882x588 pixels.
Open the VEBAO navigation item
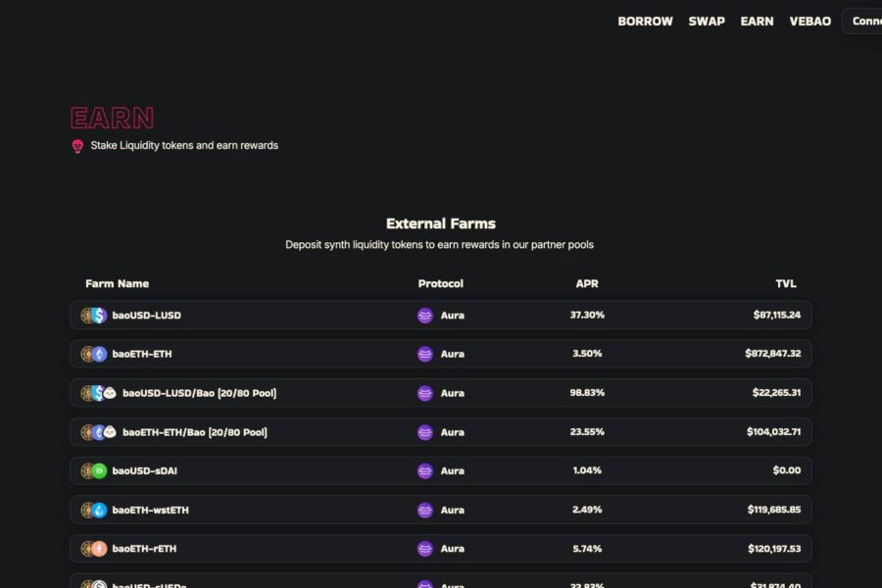point(809,21)
